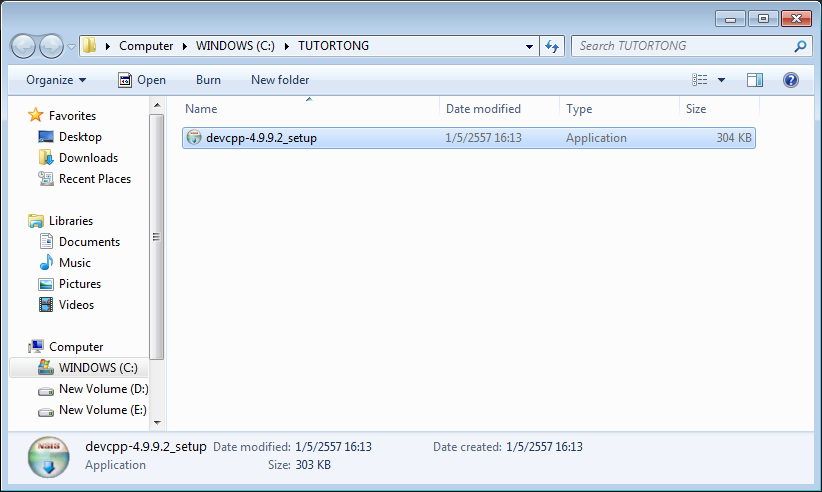Viewport: 822px width, 492px height.
Task: Click navigation pane scroll down arrow
Action: click(157, 422)
